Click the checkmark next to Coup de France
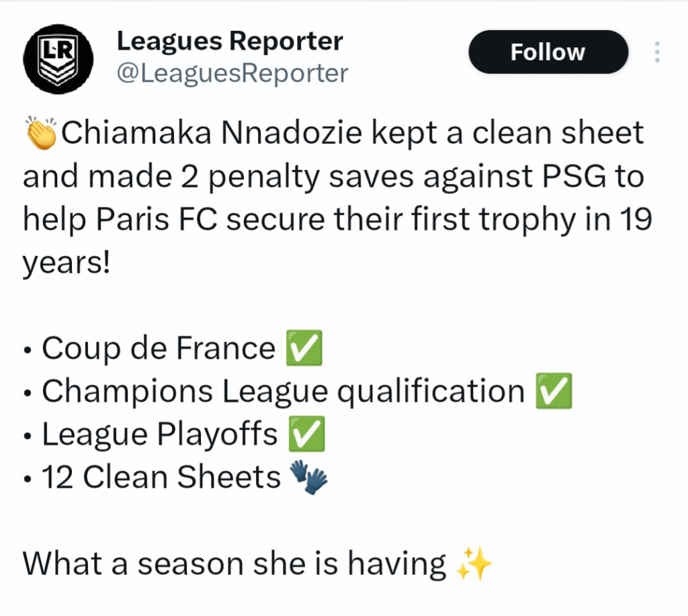The height and width of the screenshot is (616, 688). 304,348
